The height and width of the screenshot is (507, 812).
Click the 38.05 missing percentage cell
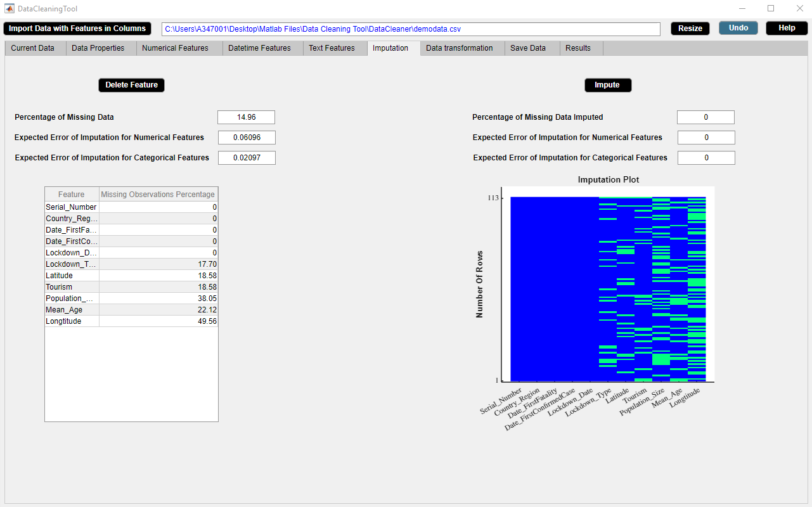[x=158, y=298]
